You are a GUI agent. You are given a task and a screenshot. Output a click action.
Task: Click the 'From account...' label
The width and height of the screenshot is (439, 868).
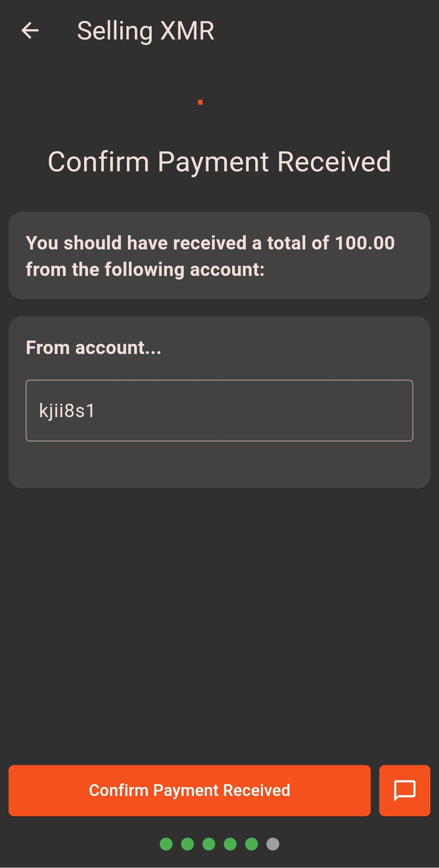pos(93,348)
